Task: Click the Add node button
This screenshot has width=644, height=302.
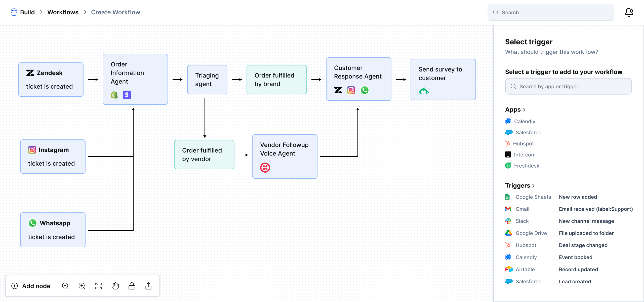Action: pyautogui.click(x=31, y=286)
